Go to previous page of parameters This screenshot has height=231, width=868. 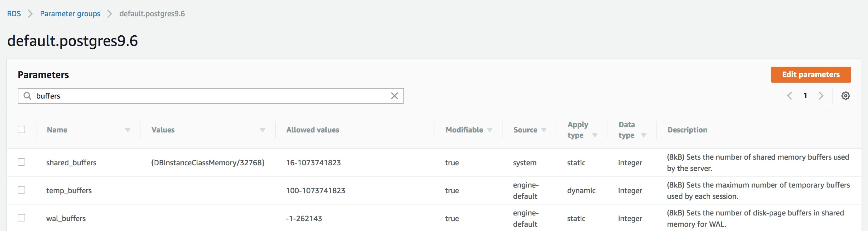[x=789, y=96]
